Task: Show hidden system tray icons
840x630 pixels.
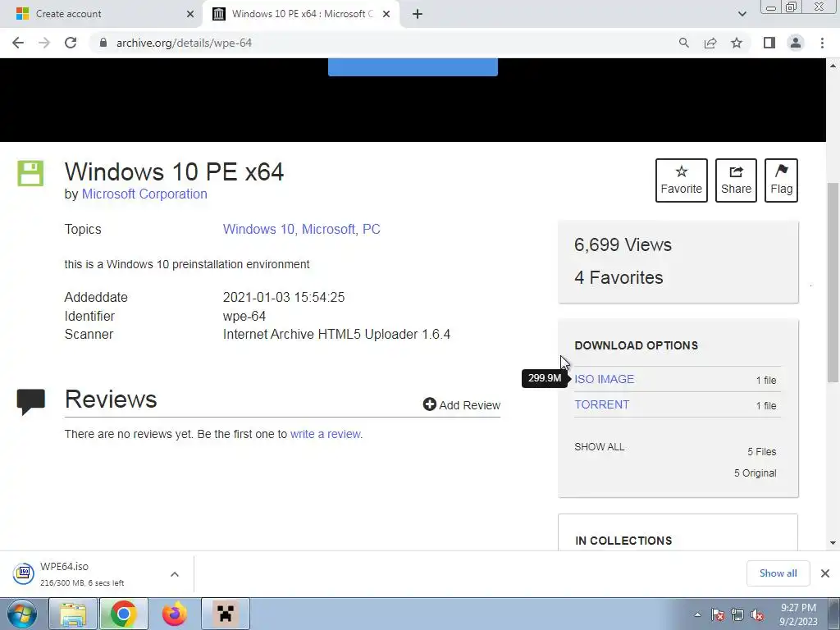Action: (x=697, y=614)
